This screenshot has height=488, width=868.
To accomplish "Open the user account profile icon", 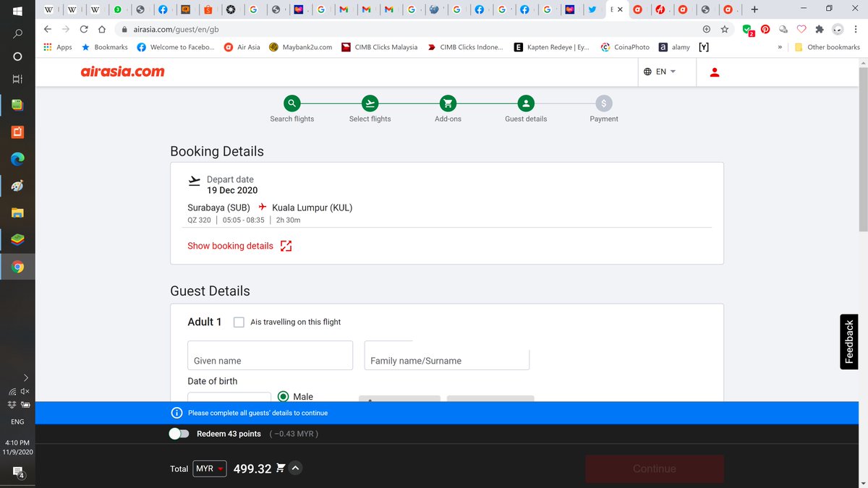I will point(715,72).
